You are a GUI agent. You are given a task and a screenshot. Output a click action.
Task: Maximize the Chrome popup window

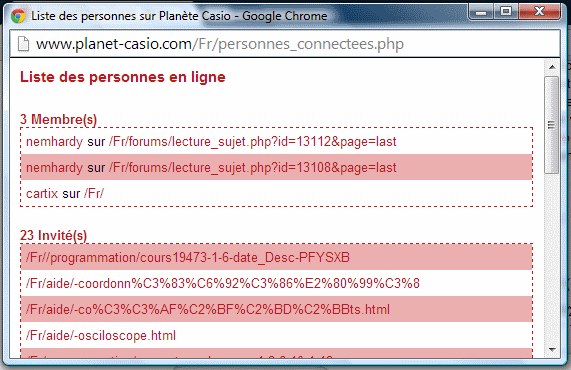pyautogui.click(x=506, y=12)
